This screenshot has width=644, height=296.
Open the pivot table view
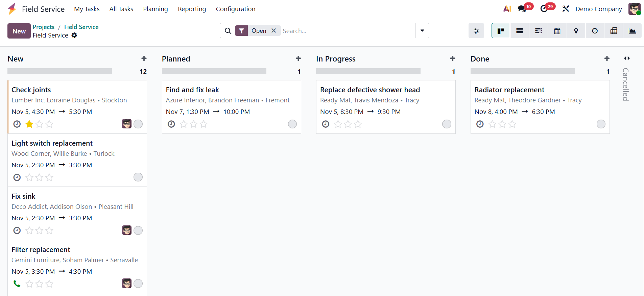(614, 31)
